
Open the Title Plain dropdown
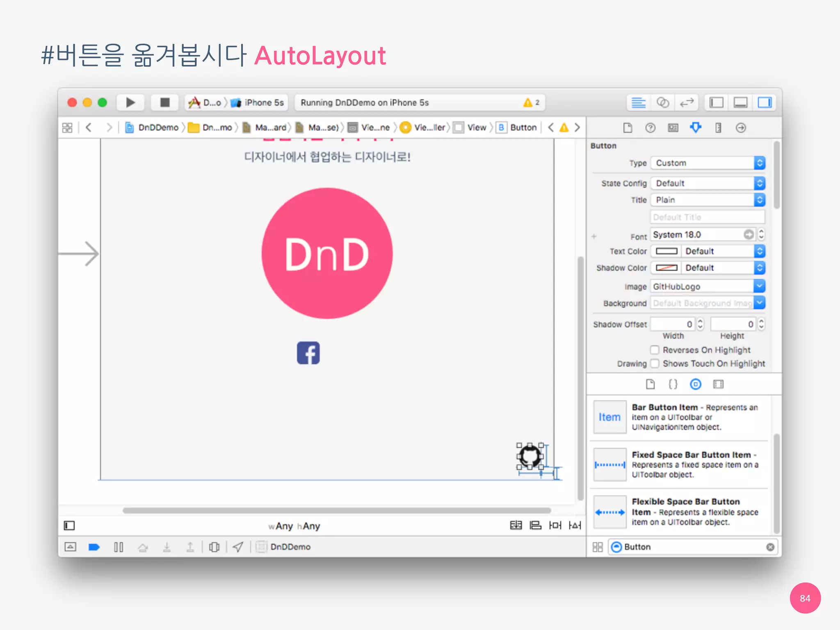(x=708, y=200)
